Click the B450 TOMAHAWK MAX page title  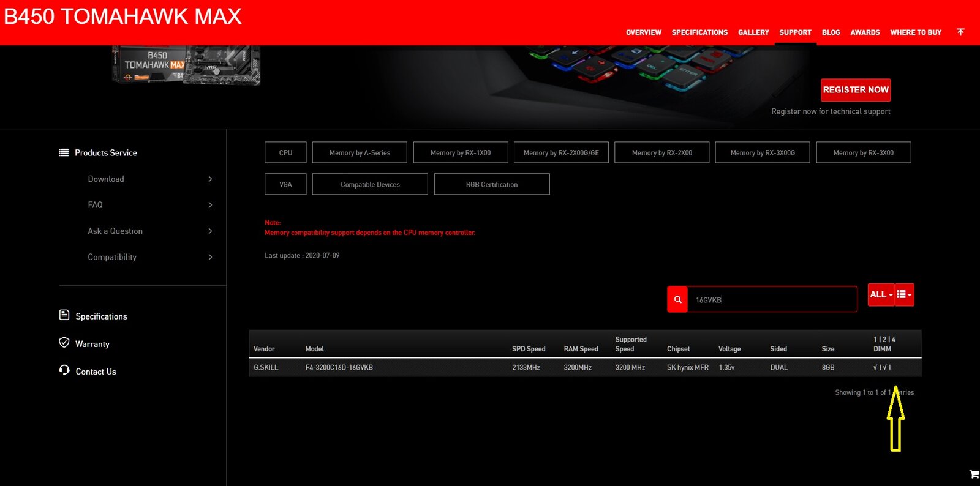point(123,17)
